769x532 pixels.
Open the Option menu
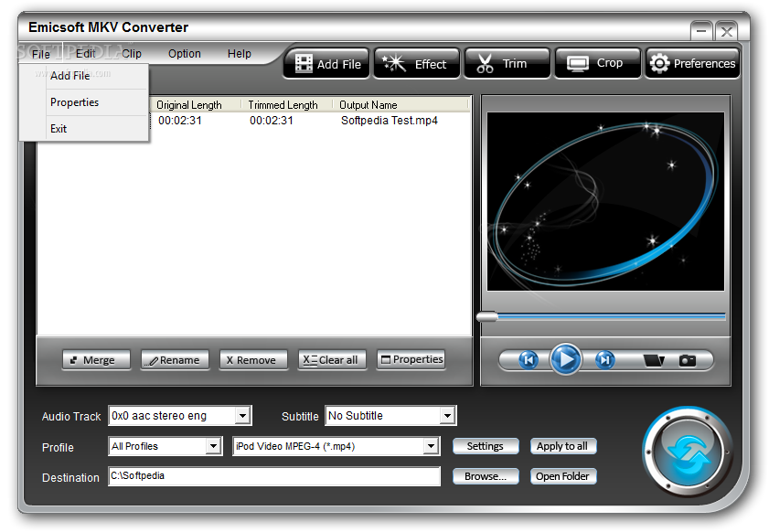click(x=185, y=53)
